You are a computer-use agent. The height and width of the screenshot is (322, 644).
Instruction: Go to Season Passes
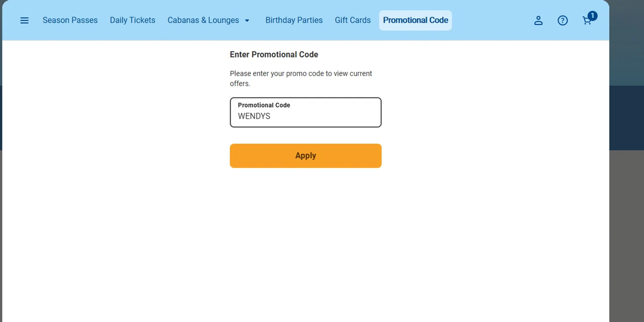(70, 20)
